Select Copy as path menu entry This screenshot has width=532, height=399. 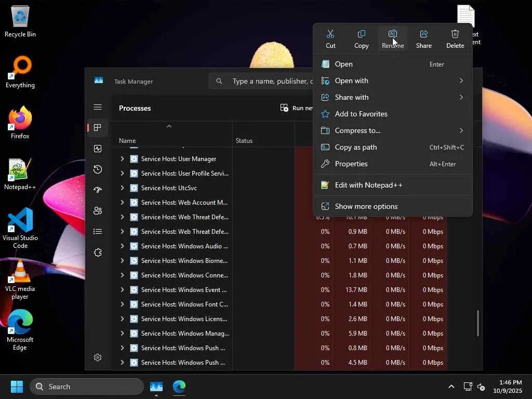[x=356, y=147]
